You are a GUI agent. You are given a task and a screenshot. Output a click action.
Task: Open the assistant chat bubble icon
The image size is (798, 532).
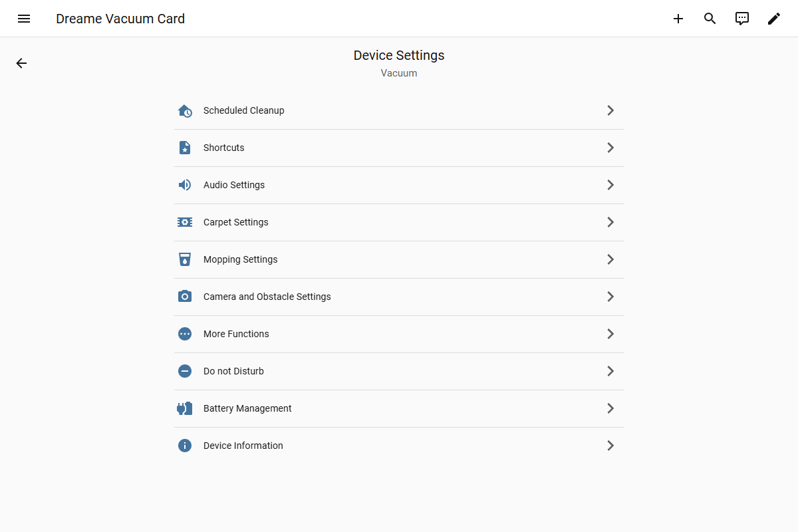tap(742, 19)
